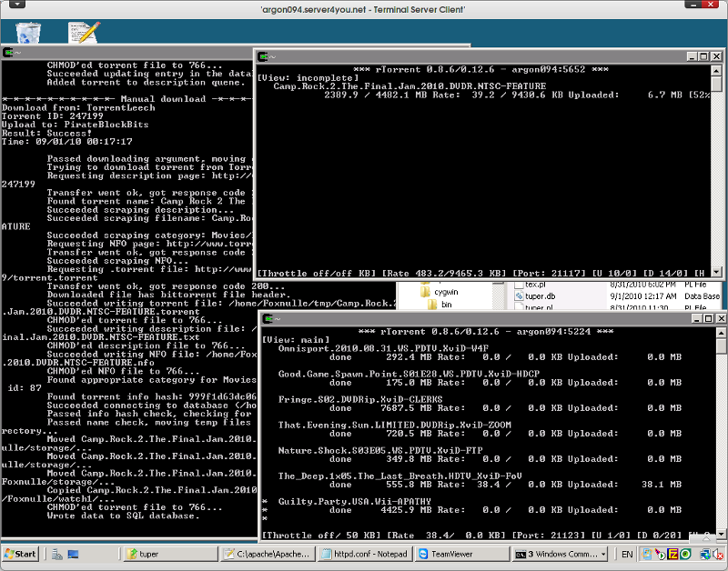Click the green circular tray icon
This screenshot has height=571, width=728.
[x=685, y=554]
